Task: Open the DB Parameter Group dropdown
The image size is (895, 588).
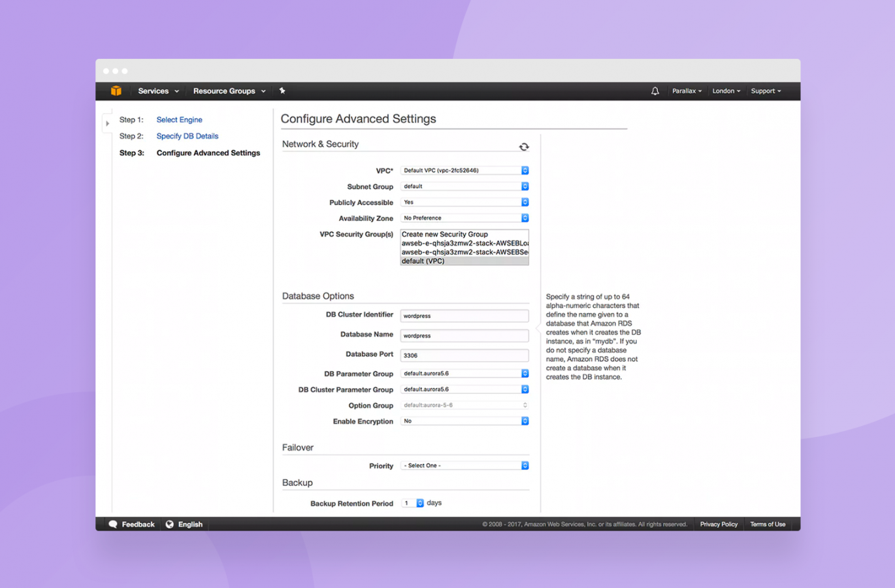Action: pyautogui.click(x=464, y=374)
